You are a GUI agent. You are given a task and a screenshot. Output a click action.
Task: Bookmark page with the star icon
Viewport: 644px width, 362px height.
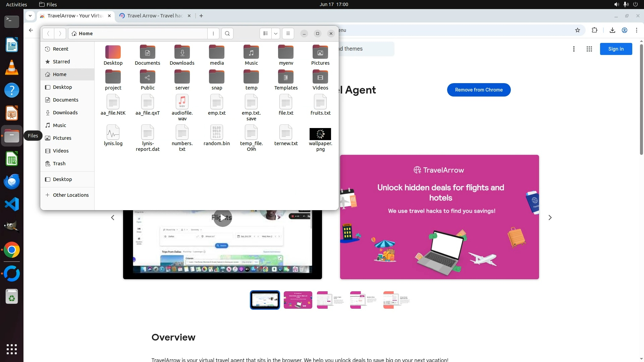(578, 30)
